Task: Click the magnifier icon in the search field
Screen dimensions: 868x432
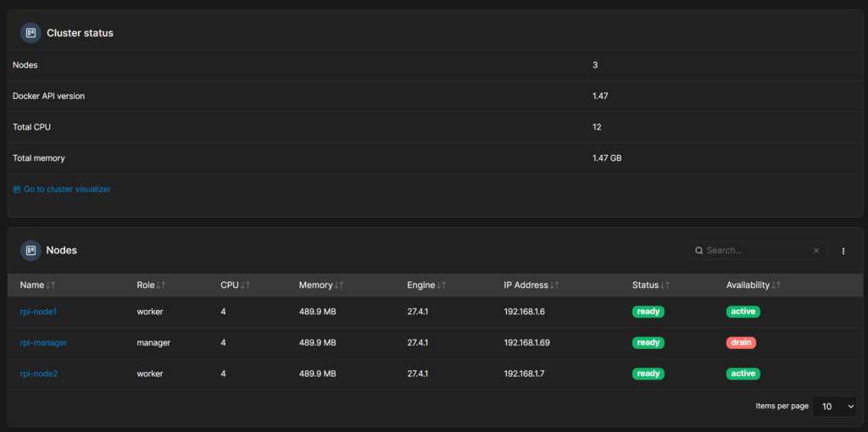Action: point(699,251)
